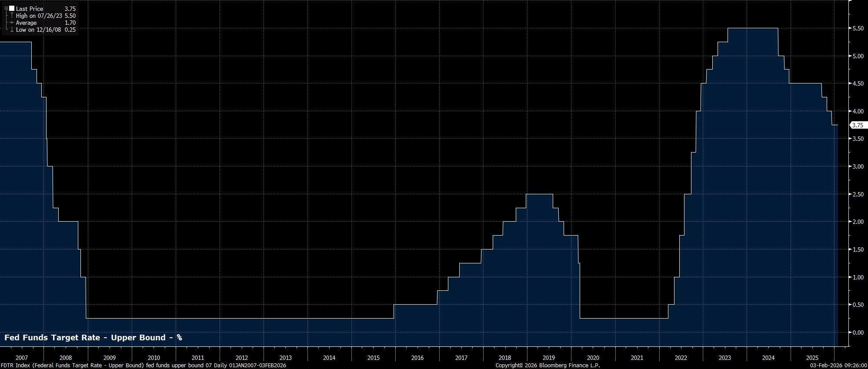The width and height of the screenshot is (868, 369).
Task: Click the High marker icon in legend
Action: coord(11,16)
